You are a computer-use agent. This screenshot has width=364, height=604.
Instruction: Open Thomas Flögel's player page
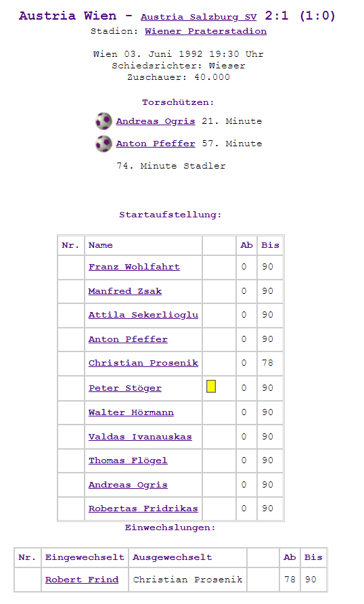[128, 460]
